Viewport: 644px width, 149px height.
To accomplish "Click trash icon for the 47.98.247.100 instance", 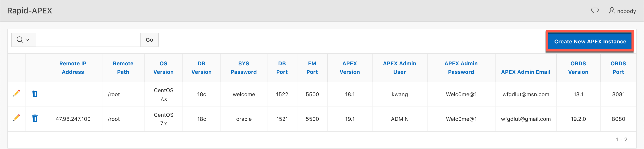I will click(35, 118).
